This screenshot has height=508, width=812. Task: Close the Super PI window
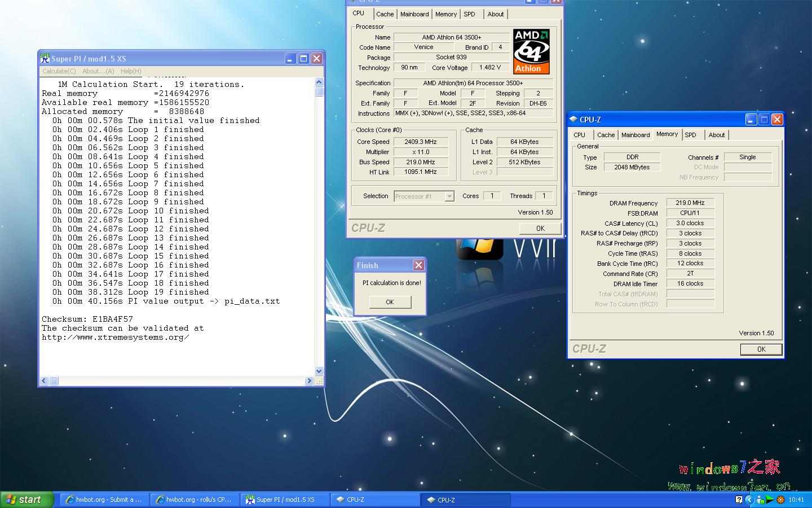coord(317,58)
